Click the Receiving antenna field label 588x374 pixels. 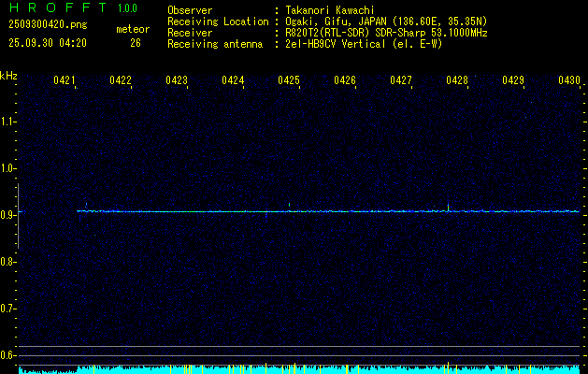pos(215,44)
